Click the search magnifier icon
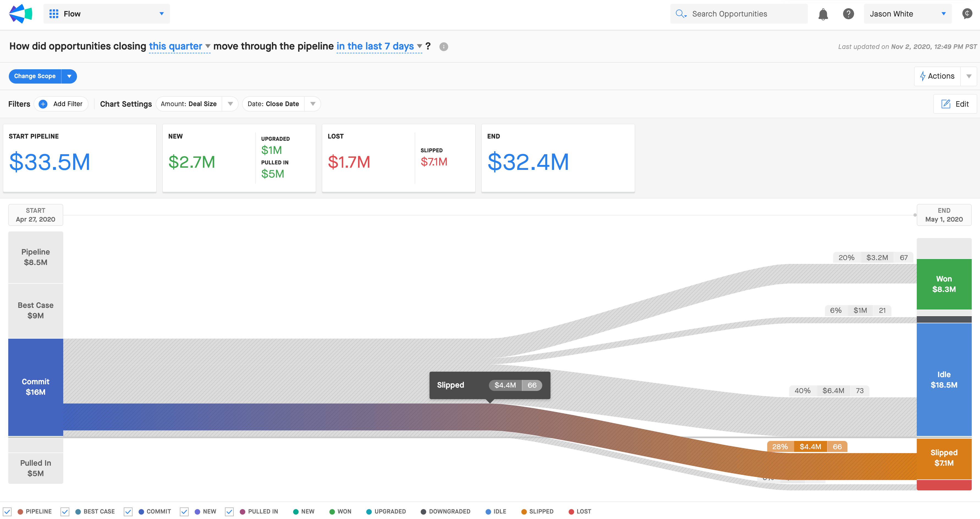The image size is (980, 519). (x=680, y=14)
